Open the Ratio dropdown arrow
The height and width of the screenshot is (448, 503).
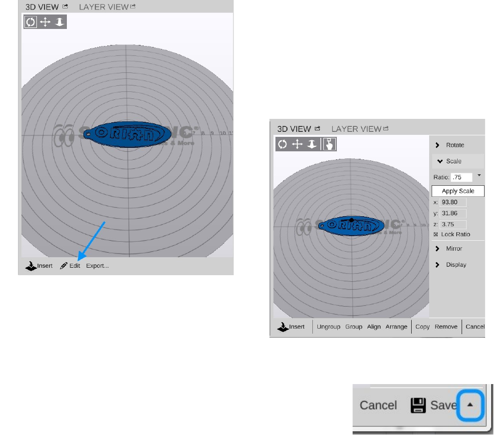(x=479, y=175)
